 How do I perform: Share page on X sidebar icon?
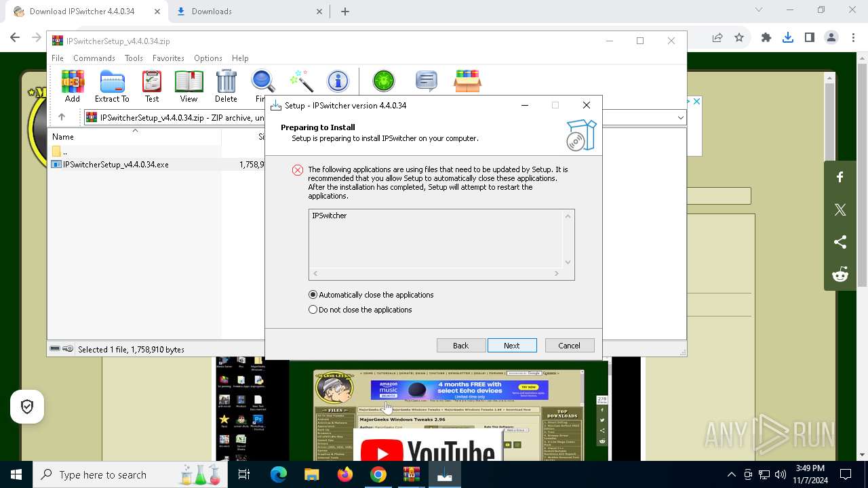click(x=840, y=209)
